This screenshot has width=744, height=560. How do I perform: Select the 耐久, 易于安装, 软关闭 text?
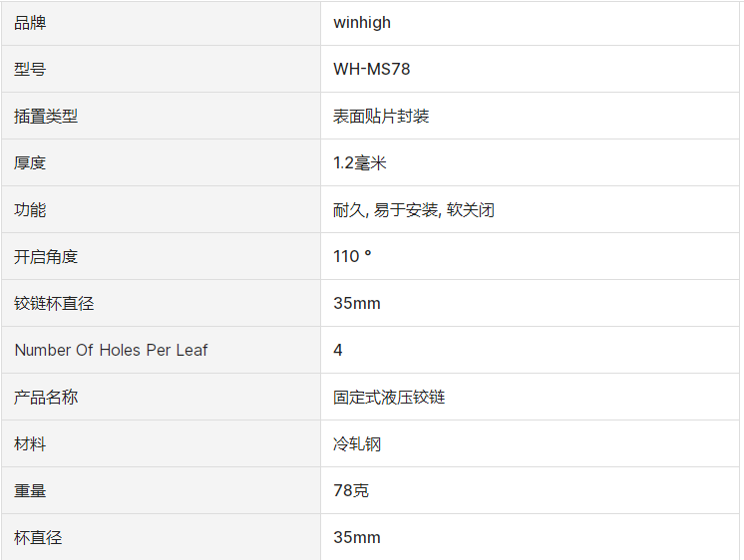(x=413, y=210)
